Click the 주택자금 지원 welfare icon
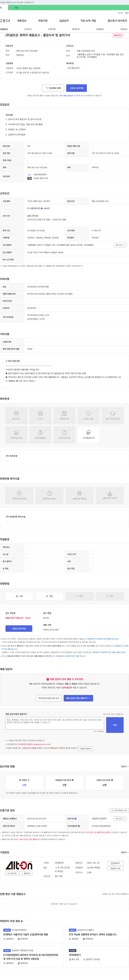 coord(16,435)
